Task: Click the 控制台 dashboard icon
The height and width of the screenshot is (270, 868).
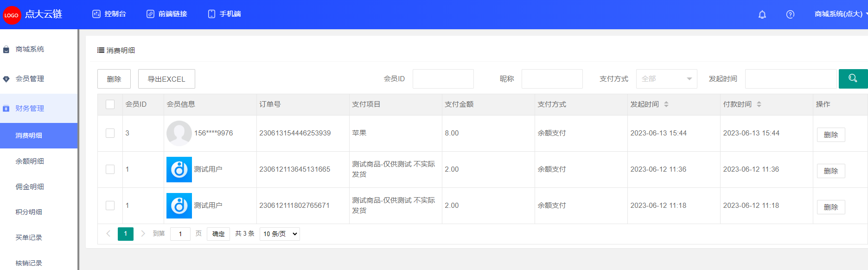Action: pyautogui.click(x=96, y=14)
